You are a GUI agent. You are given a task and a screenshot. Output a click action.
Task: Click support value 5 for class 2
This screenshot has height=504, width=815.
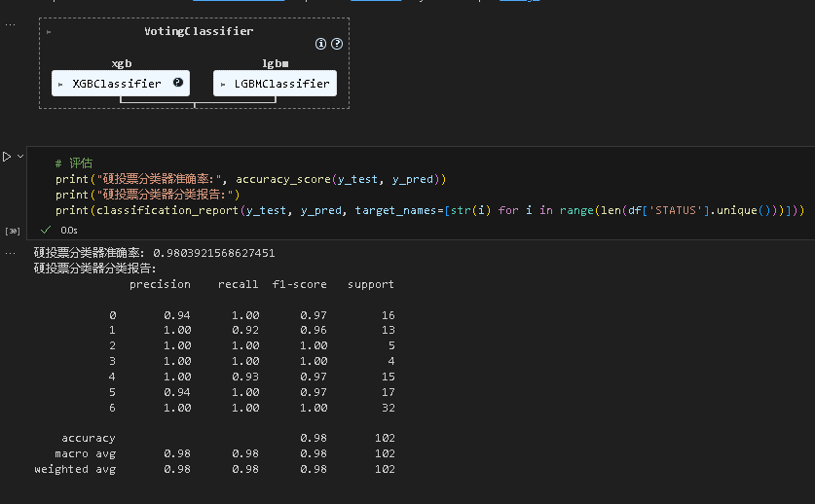391,345
